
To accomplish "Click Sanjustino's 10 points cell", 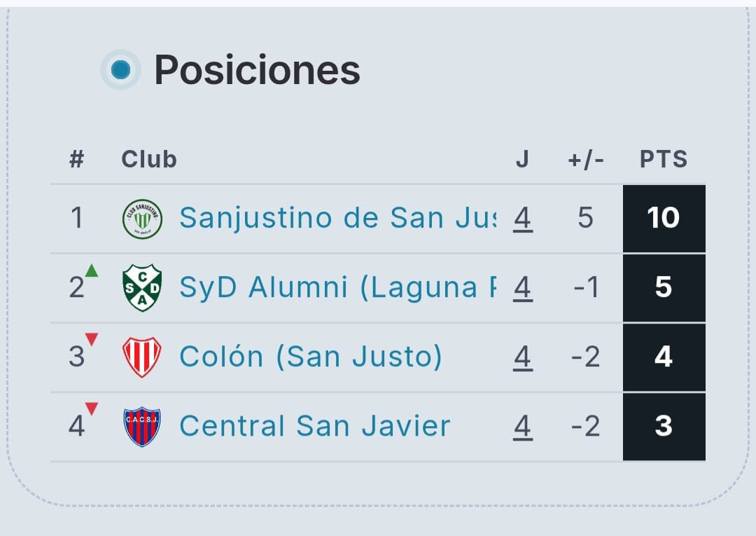I will (x=664, y=219).
